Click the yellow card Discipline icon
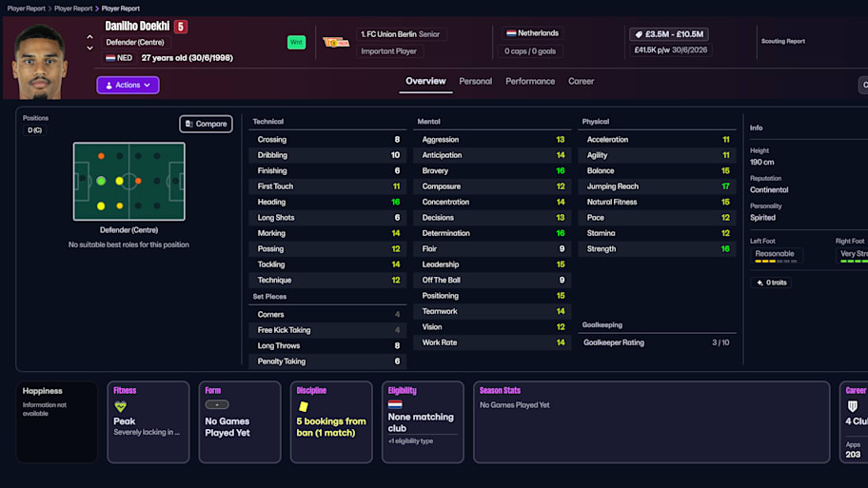The width and height of the screenshot is (868, 488). (303, 407)
